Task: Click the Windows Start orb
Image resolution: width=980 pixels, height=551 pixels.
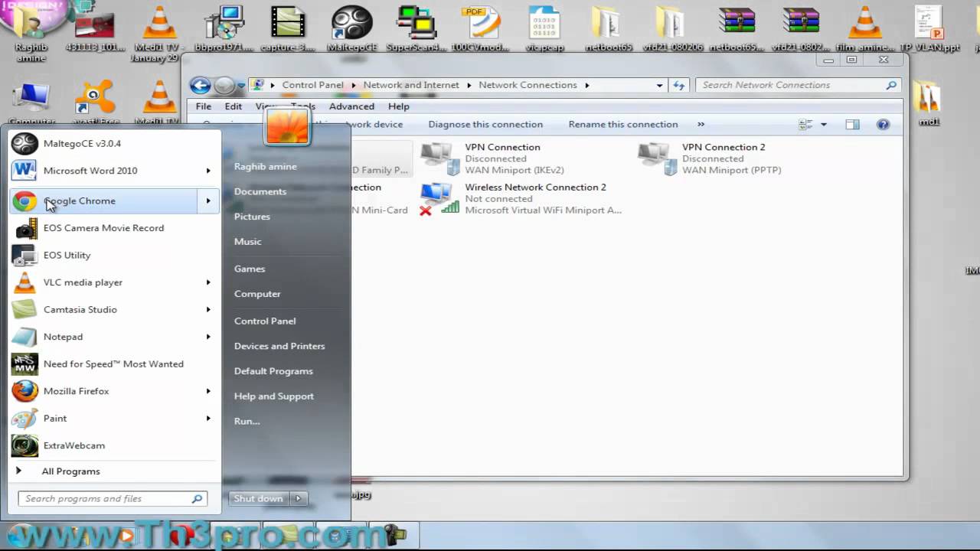Action: (x=21, y=535)
